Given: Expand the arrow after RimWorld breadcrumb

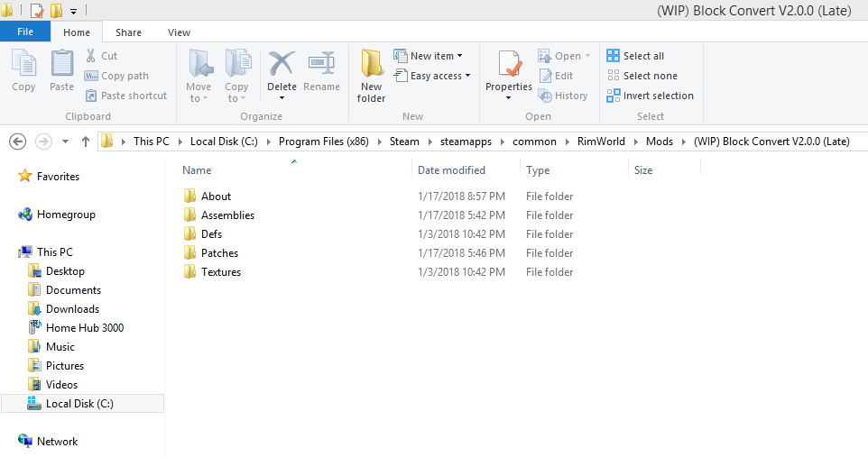Looking at the screenshot, I should click(x=635, y=142).
